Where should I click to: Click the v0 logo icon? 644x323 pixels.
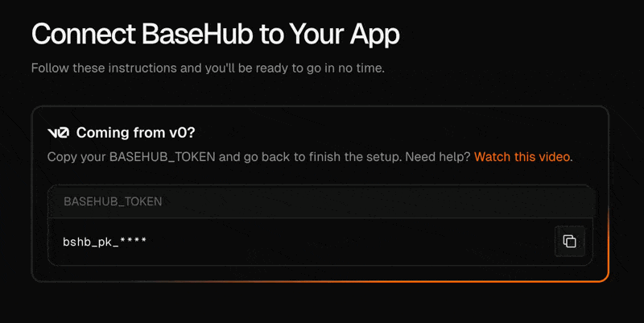(x=58, y=133)
